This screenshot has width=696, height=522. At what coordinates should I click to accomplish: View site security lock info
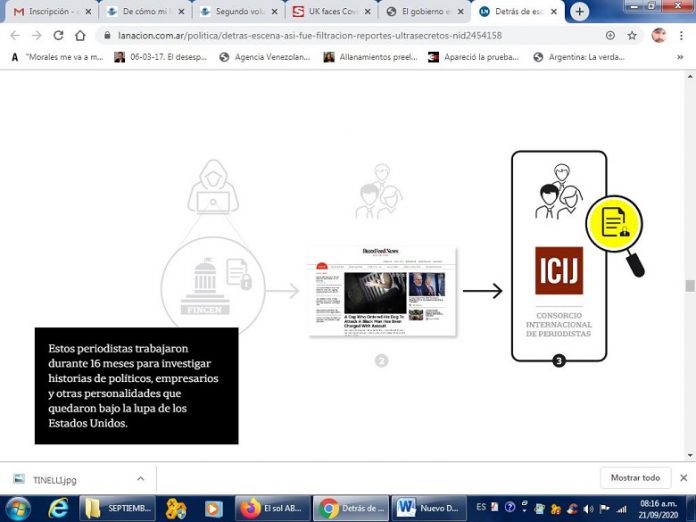click(x=107, y=36)
